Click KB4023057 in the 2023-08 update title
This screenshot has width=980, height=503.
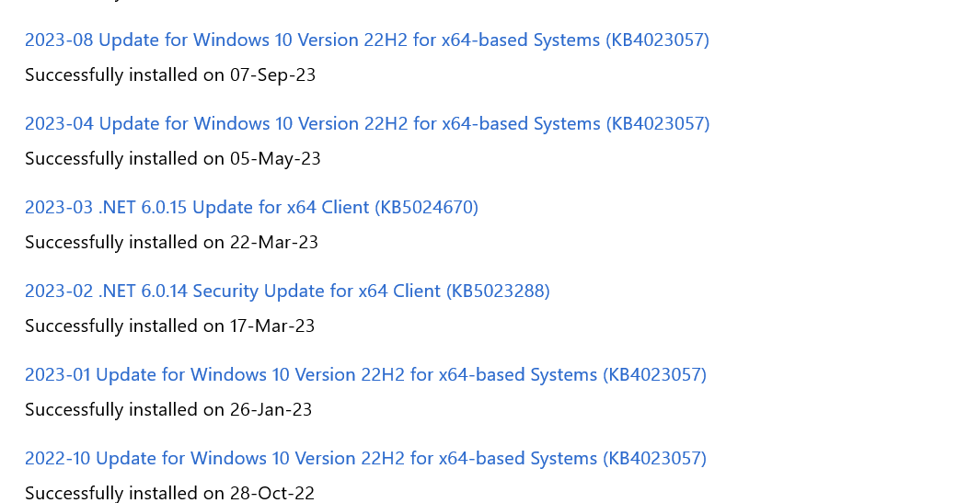657,40
